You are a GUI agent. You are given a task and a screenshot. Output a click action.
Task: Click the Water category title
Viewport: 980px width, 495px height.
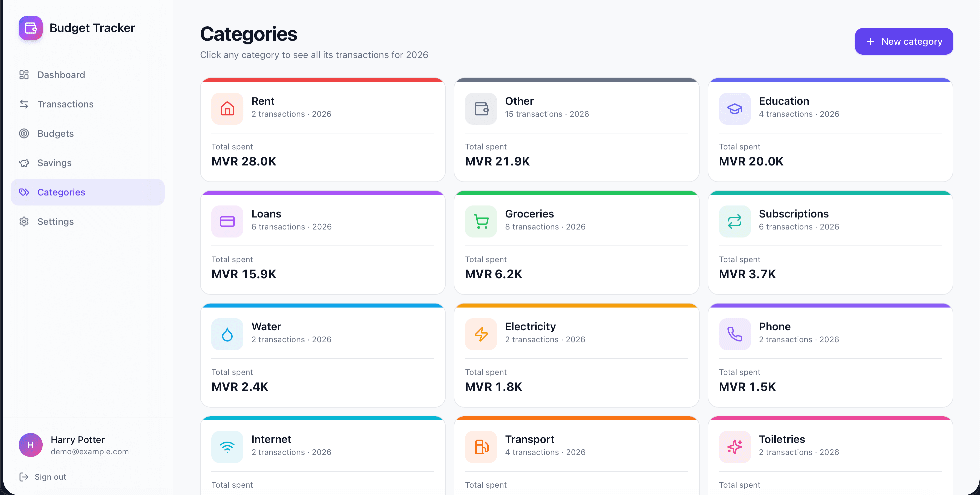266,326
